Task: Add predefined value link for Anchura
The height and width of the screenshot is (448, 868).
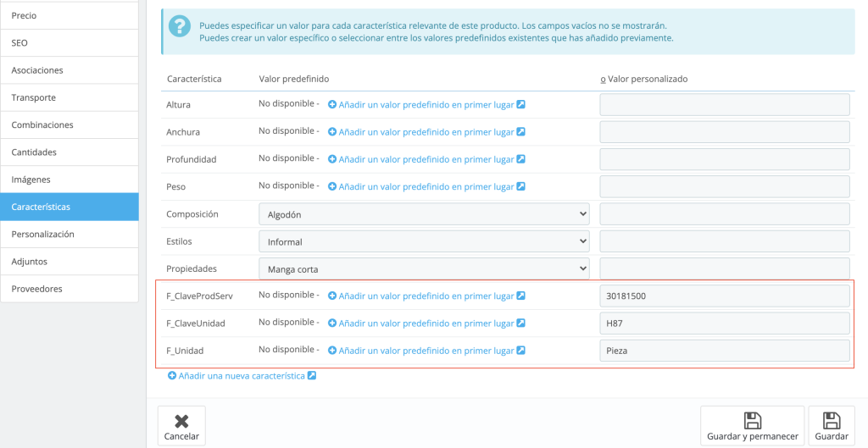Action: pos(426,132)
